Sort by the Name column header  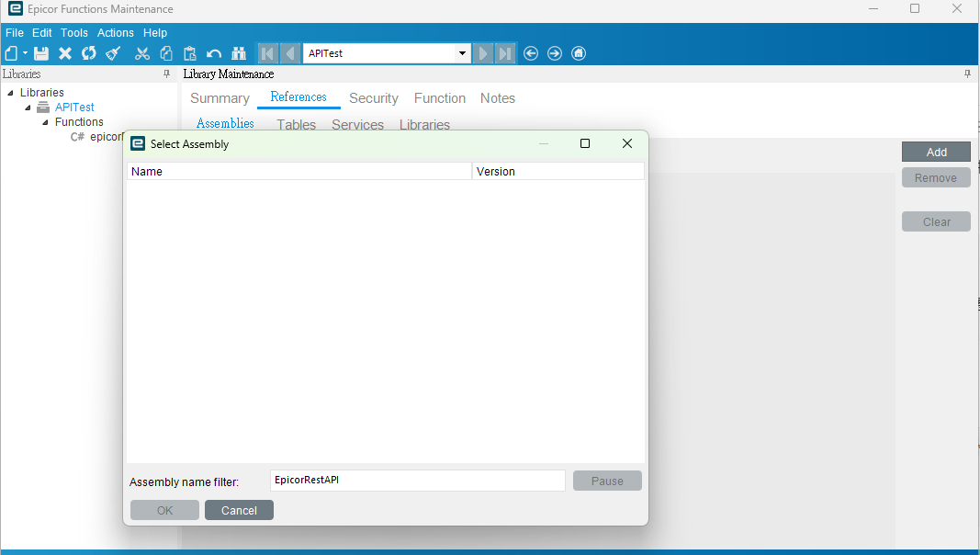299,171
